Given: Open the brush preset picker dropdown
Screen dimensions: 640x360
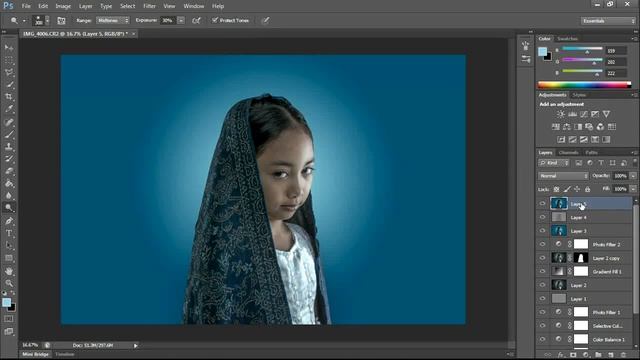Looking at the screenshot, I should [x=47, y=20].
